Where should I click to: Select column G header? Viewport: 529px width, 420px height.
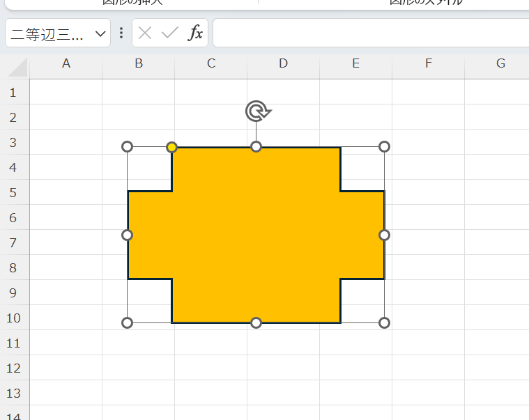500,64
